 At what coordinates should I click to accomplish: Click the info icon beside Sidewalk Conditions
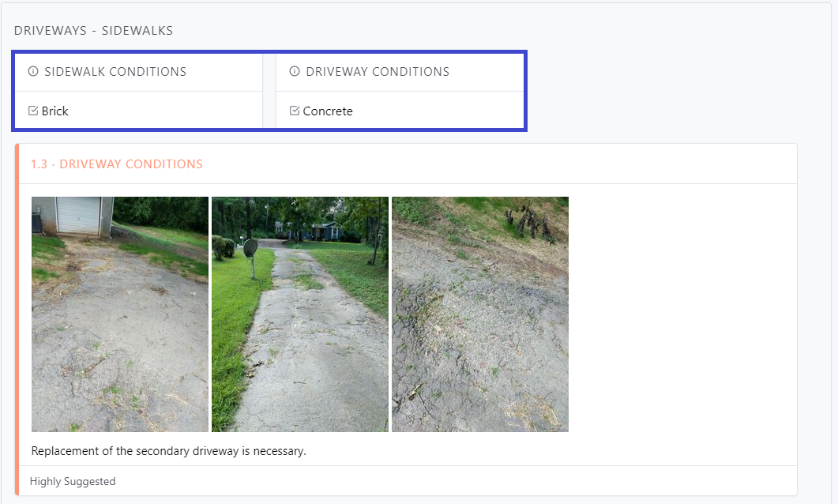(x=33, y=71)
